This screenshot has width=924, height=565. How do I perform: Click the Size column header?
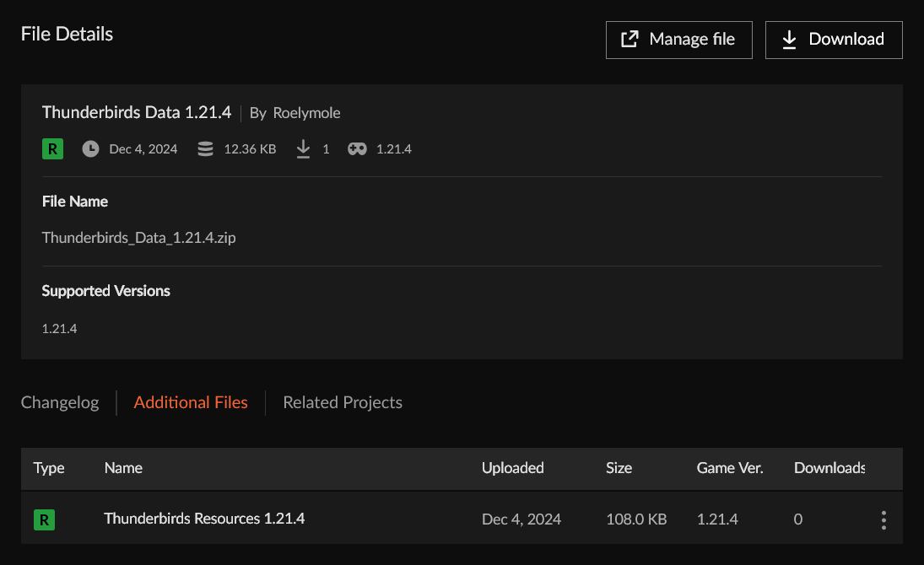[x=619, y=468]
